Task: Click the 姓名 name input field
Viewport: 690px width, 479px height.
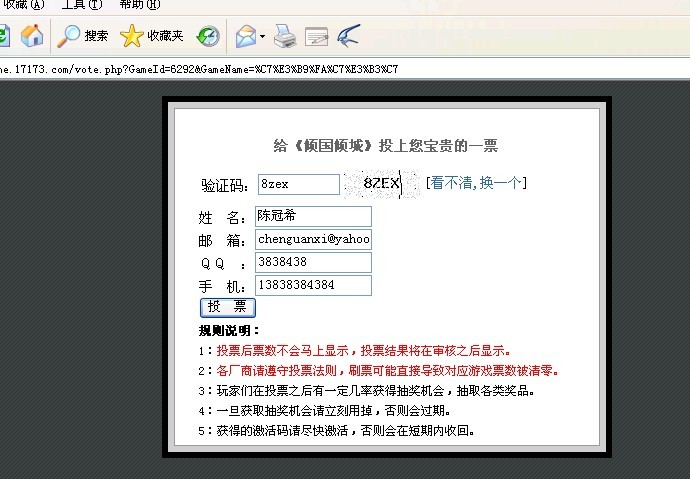Action: pos(313,216)
